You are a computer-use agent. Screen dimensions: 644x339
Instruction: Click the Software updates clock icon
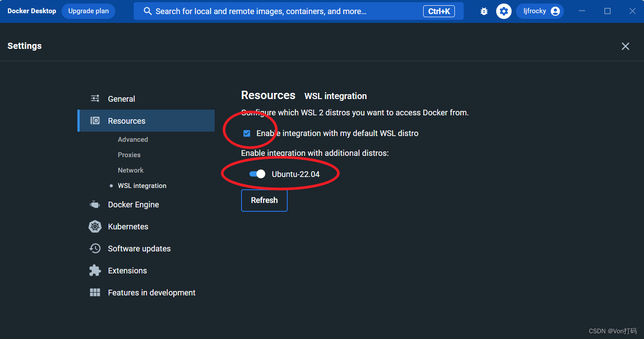[x=95, y=248]
